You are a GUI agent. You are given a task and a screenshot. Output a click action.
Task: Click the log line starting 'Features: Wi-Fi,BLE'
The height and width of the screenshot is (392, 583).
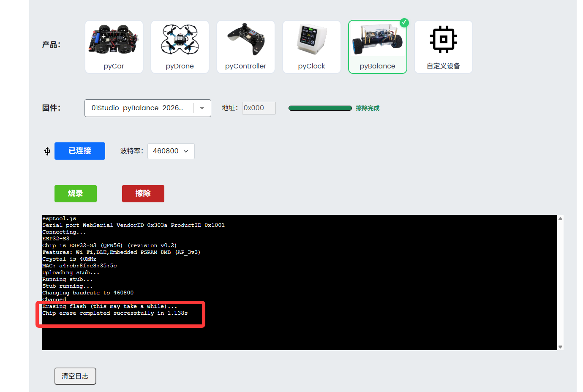[121, 252]
